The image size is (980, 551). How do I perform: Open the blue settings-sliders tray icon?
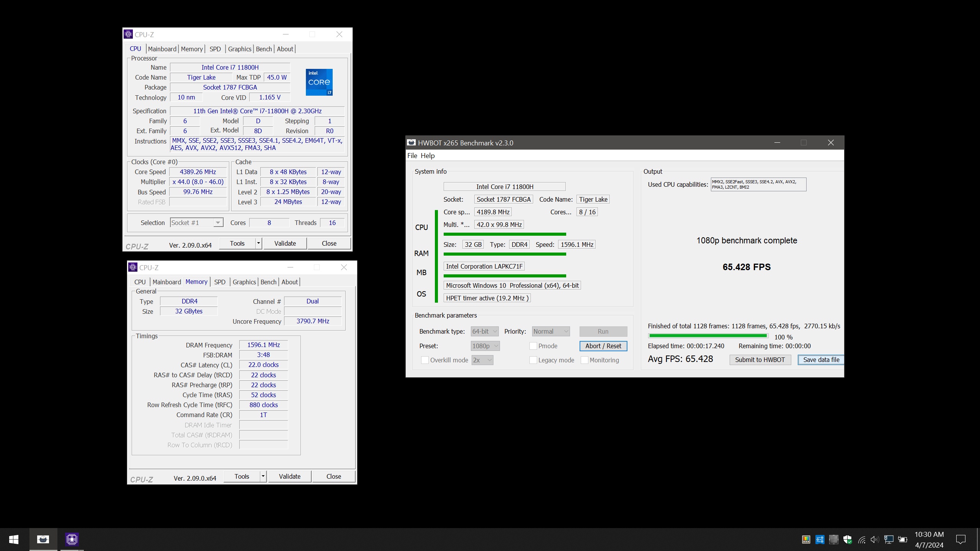point(820,540)
